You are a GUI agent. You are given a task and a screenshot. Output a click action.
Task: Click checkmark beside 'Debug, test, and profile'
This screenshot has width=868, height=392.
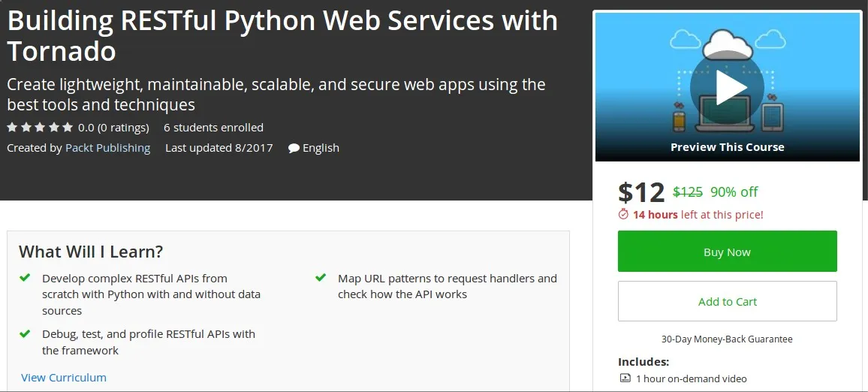pyautogui.click(x=25, y=333)
